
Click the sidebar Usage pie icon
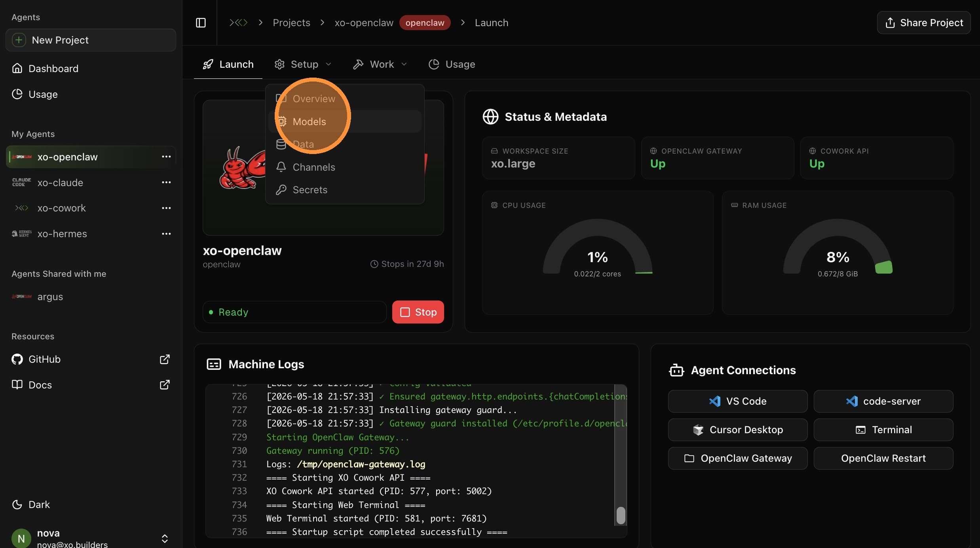click(x=17, y=94)
